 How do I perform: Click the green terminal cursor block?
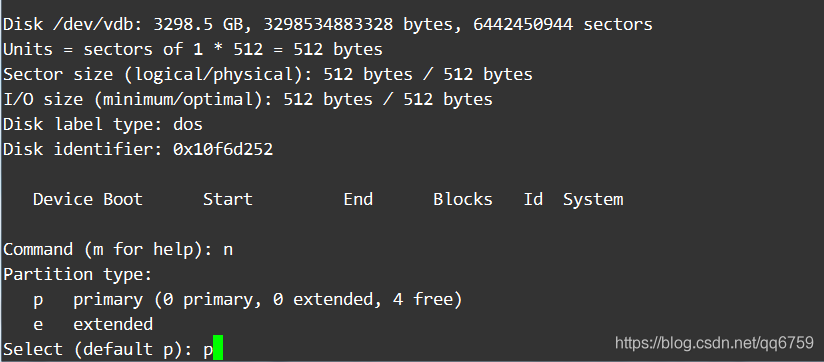(x=218, y=349)
